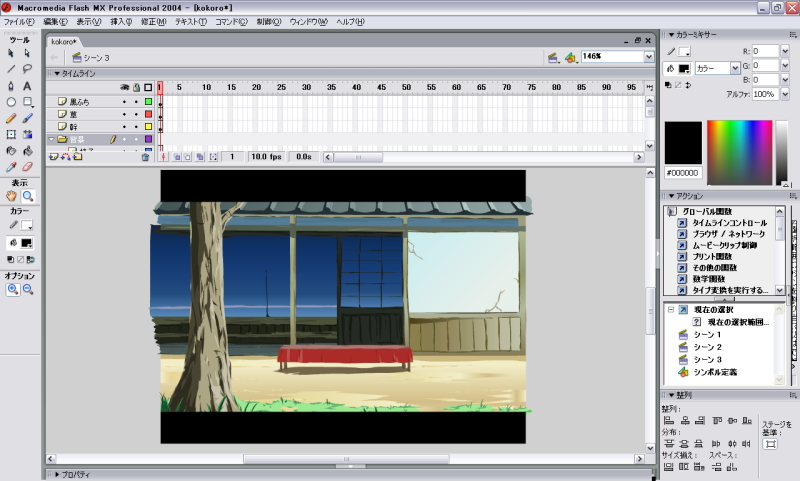Viewport: 800px width, 481px height.
Task: Click the Add Motion Guide icon
Action: pos(65,157)
